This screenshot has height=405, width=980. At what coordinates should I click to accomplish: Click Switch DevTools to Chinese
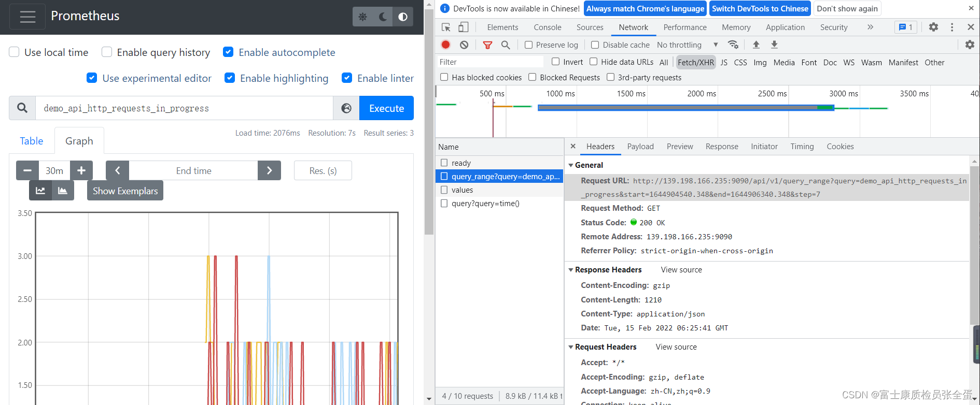(x=760, y=8)
